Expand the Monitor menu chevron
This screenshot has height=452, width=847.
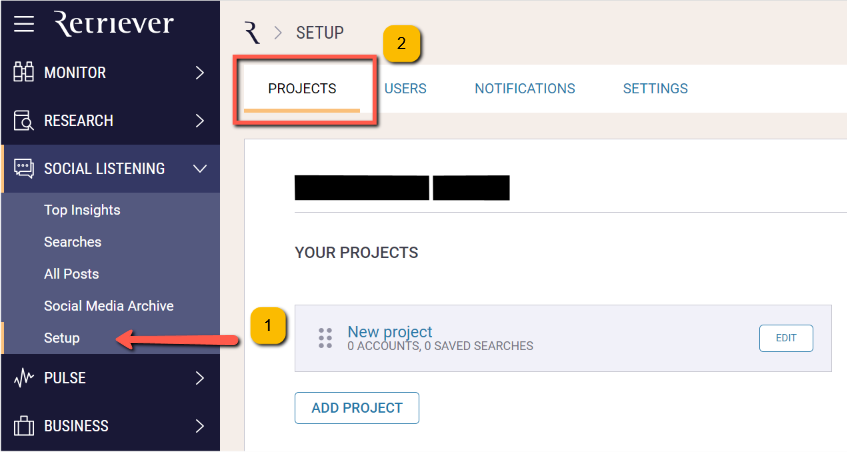200,72
